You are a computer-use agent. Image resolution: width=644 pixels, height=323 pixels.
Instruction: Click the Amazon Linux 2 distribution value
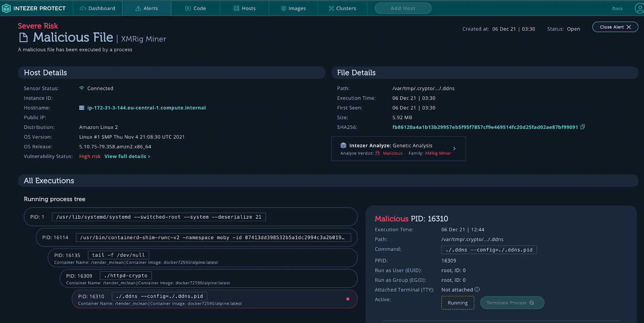pyautogui.click(x=99, y=127)
